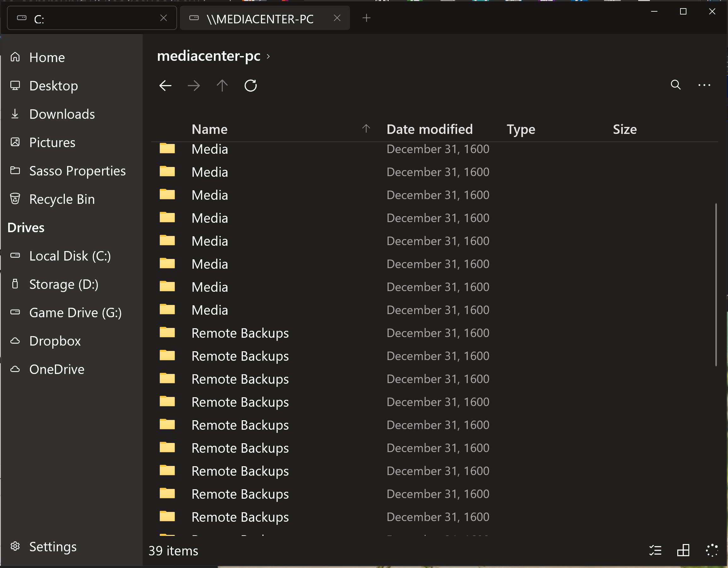Toggle dual pane layout icon

683,550
